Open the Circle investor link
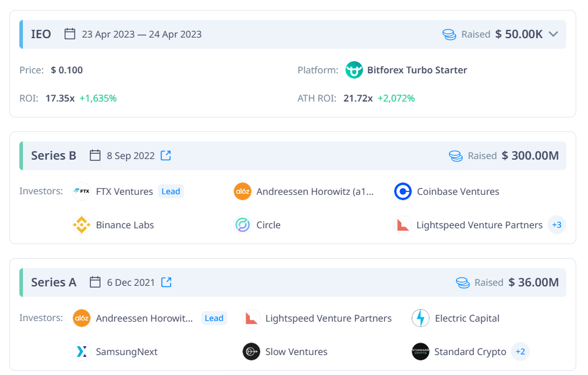588x375 pixels. (268, 225)
